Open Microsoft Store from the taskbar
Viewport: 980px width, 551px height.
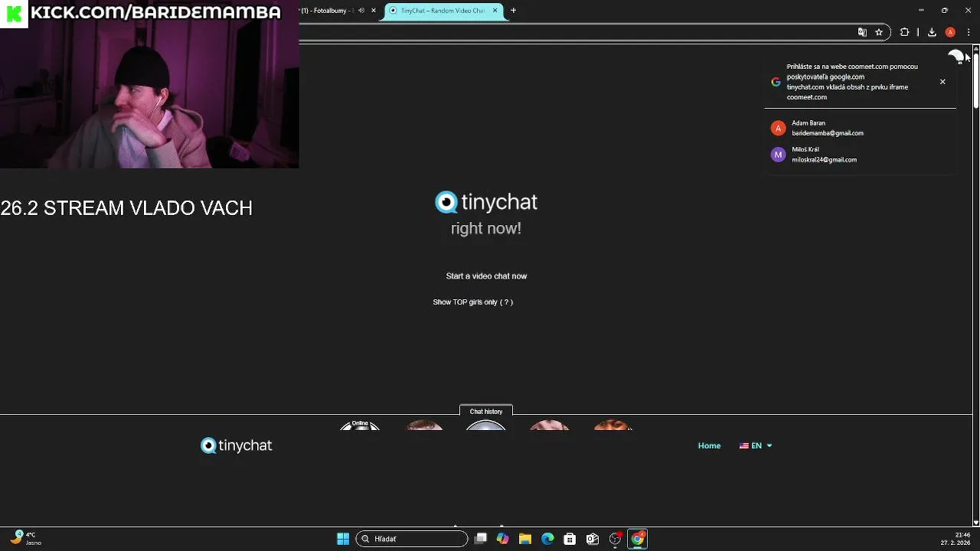coord(570,539)
